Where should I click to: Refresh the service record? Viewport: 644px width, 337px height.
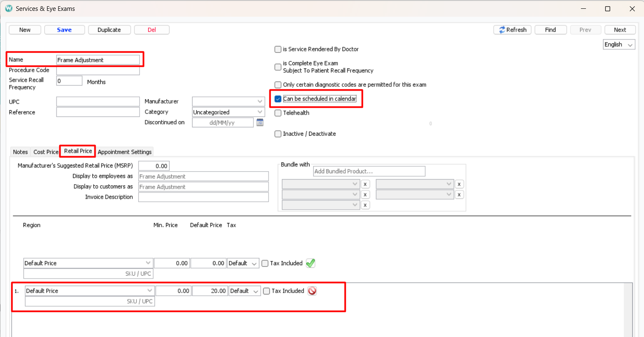[x=512, y=30]
